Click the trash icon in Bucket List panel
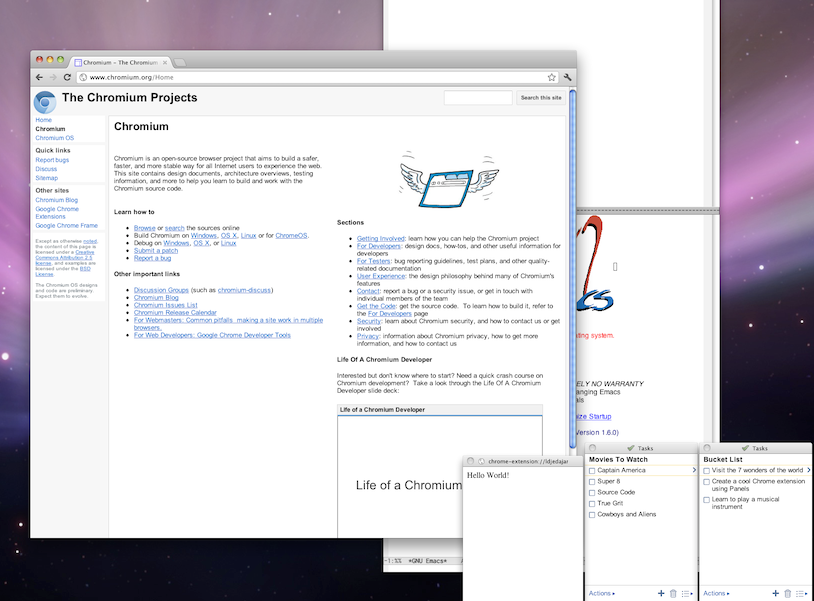This screenshot has height=601, width=814. point(787,593)
